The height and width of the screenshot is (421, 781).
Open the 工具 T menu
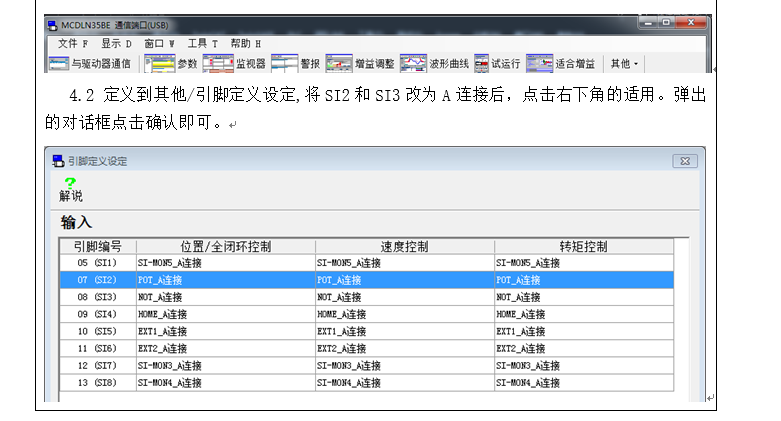click(x=202, y=43)
